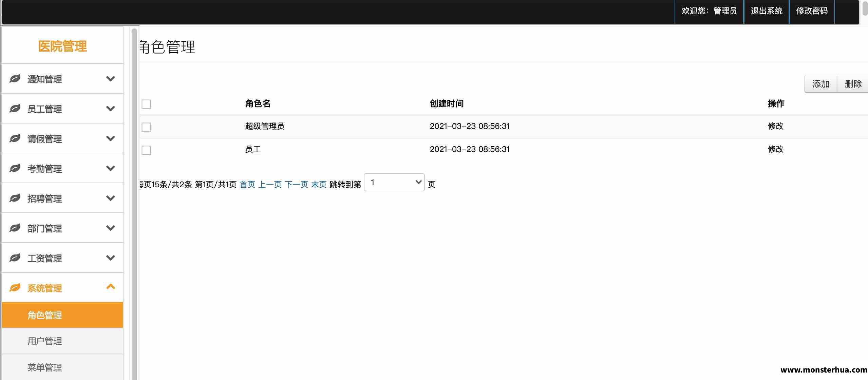The height and width of the screenshot is (380, 868).
Task: Open the 招聘管理 menu label
Action: tap(44, 199)
